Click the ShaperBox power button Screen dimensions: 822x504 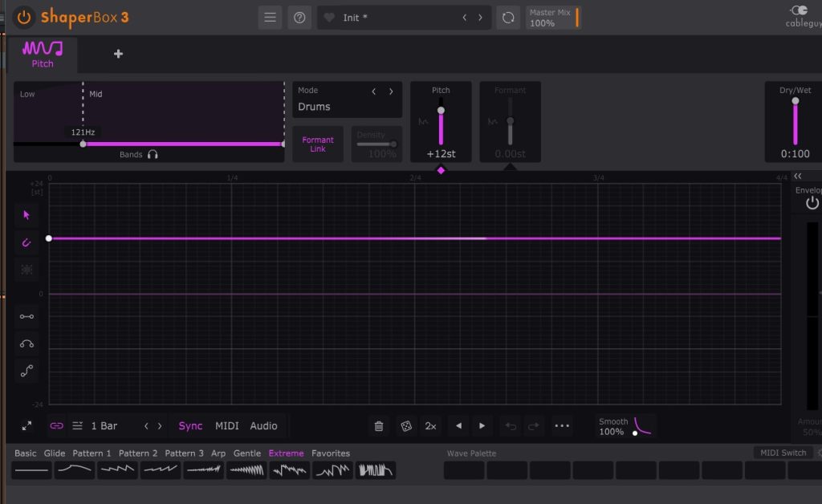(24, 17)
